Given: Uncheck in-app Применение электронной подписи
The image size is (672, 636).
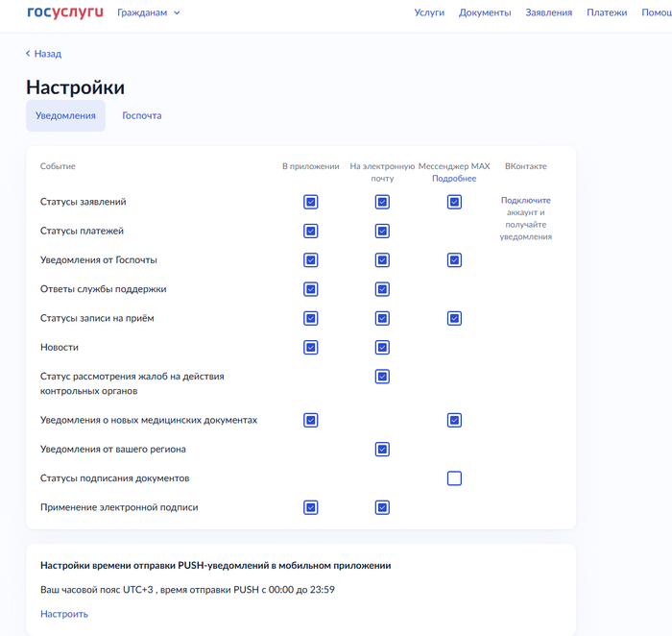Looking at the screenshot, I should point(310,507).
